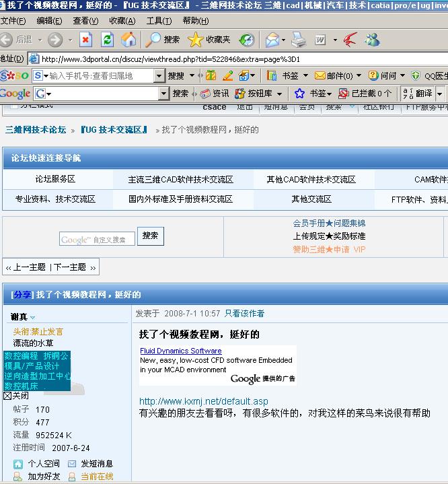
Task: Open the 搜搜 button dropdown arrow
Action: click(x=192, y=75)
